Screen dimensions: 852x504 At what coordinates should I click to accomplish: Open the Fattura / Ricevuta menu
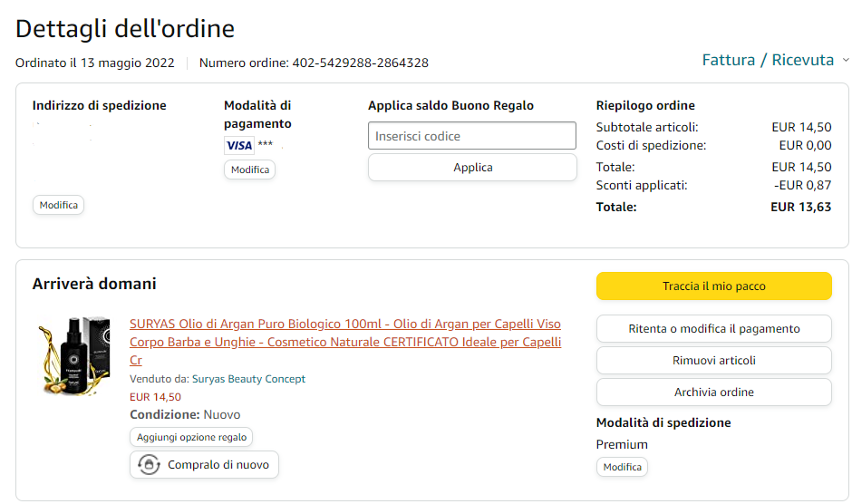[768, 60]
